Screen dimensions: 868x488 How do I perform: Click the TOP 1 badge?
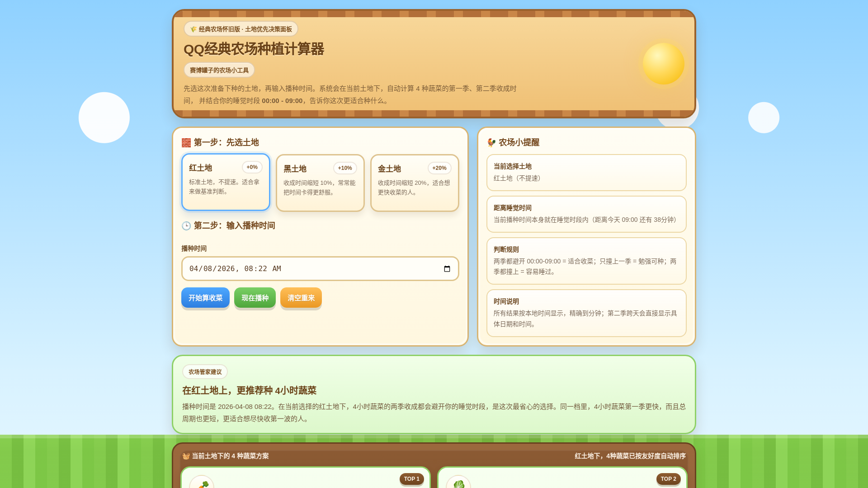[412, 479]
